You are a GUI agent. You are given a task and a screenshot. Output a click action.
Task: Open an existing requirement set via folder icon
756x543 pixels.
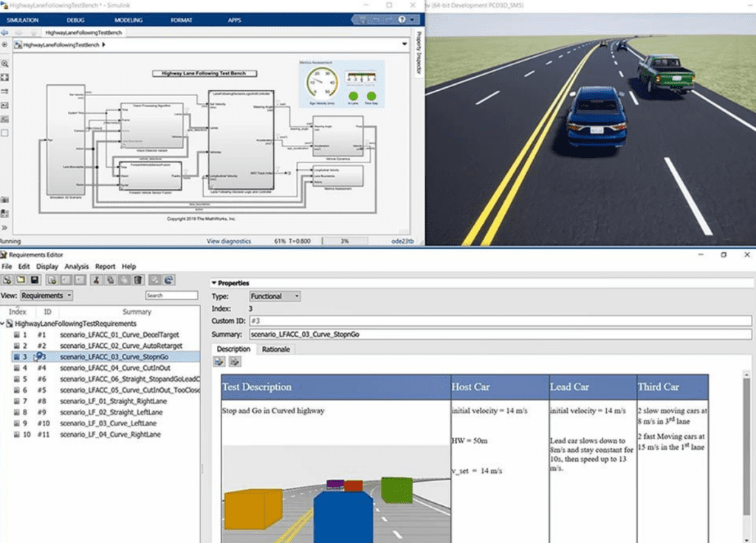[x=19, y=280]
